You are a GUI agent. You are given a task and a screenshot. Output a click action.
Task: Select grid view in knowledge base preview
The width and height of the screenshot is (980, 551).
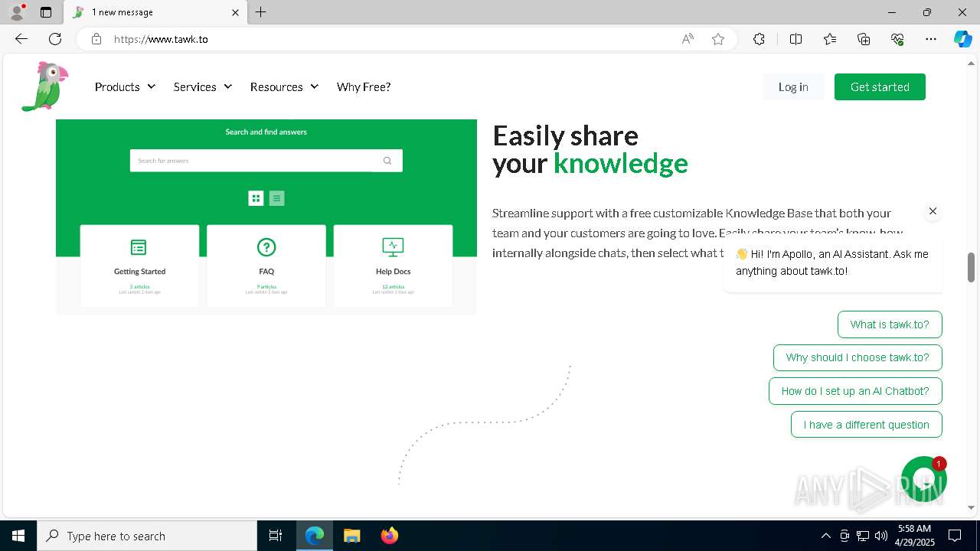click(x=256, y=198)
